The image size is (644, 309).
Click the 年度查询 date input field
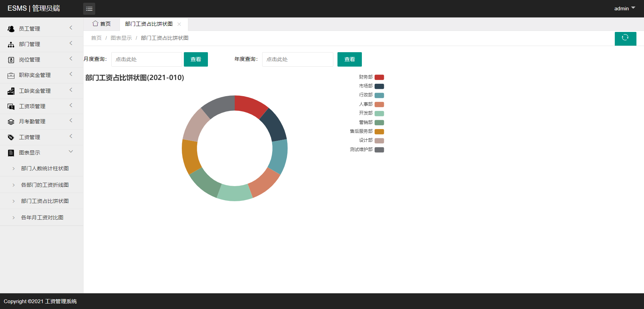tap(298, 59)
